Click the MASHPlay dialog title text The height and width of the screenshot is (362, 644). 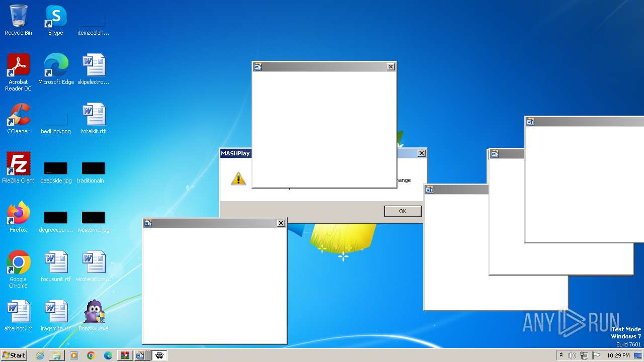(235, 153)
